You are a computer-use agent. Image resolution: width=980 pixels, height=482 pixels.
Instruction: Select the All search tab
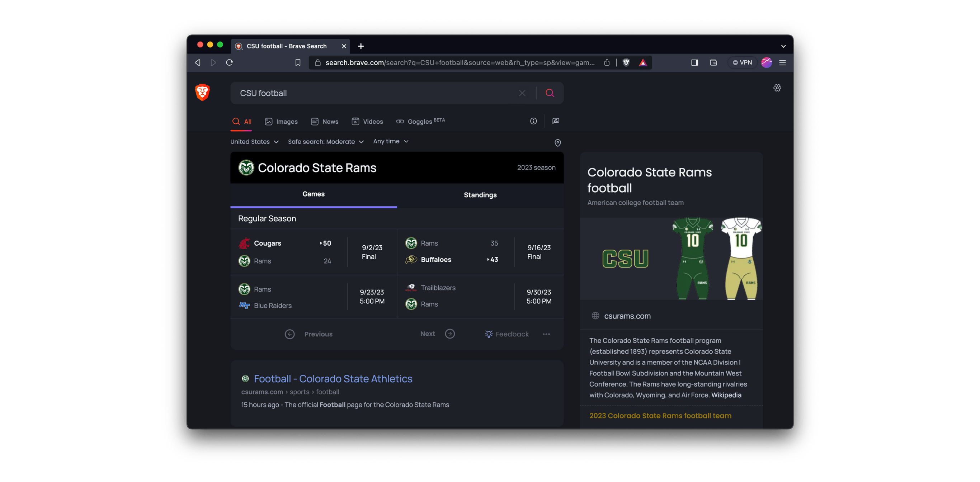point(242,121)
